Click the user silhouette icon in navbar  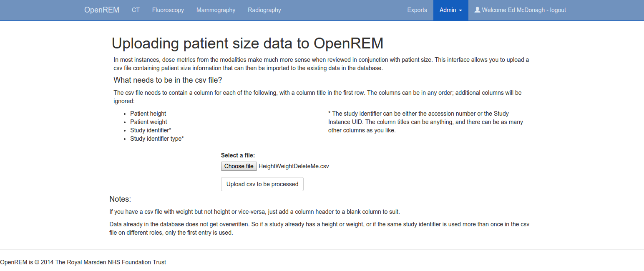click(477, 10)
